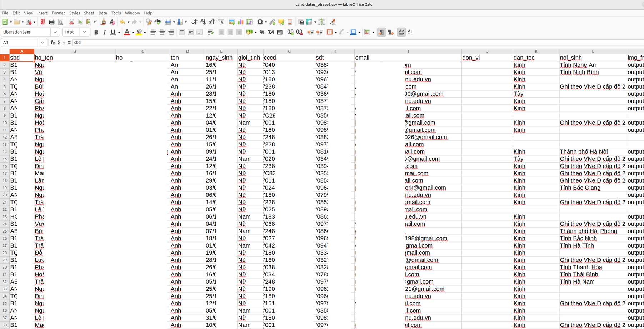Click the Sort dialog icon
This screenshot has width=644, height=329.
pyautogui.click(x=194, y=22)
